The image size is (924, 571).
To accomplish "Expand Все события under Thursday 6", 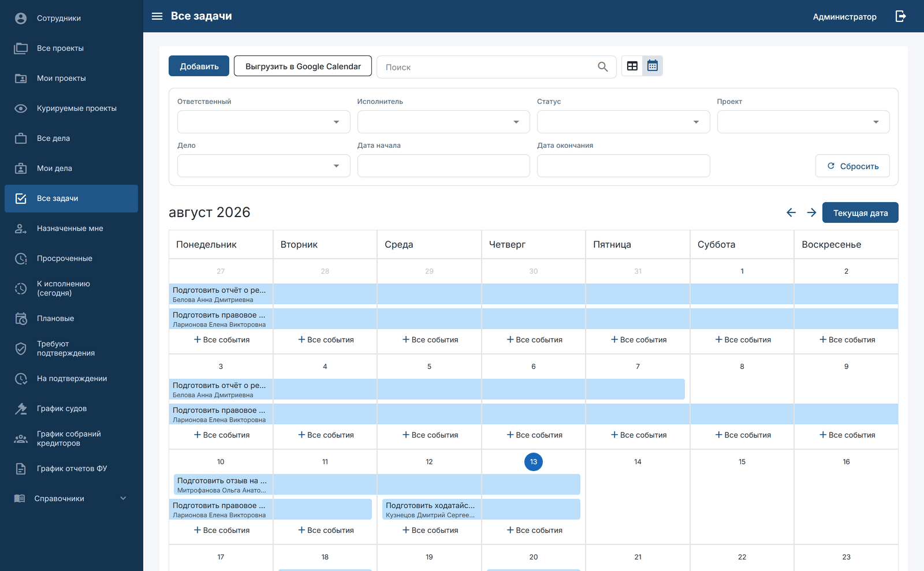I will 534,435.
